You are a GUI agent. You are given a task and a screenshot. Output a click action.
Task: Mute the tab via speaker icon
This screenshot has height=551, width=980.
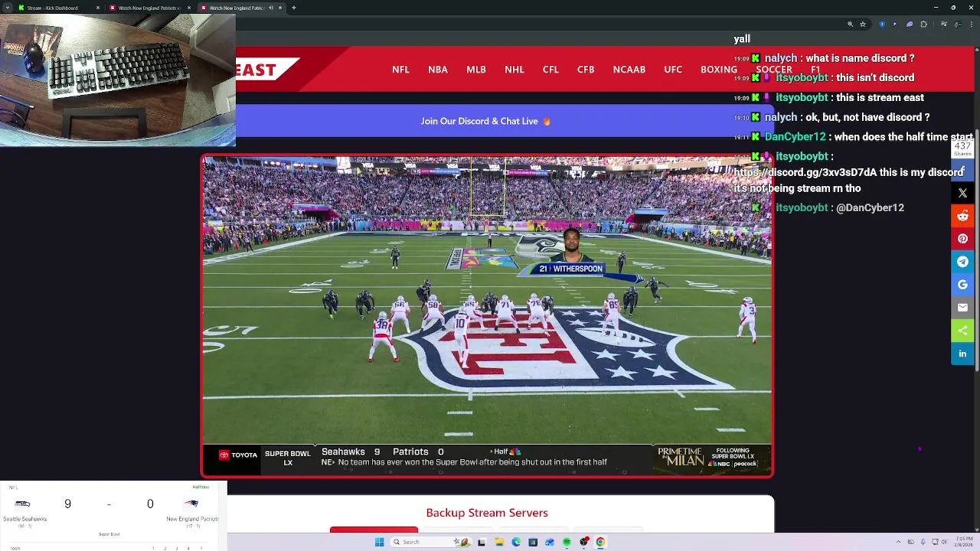(x=270, y=8)
